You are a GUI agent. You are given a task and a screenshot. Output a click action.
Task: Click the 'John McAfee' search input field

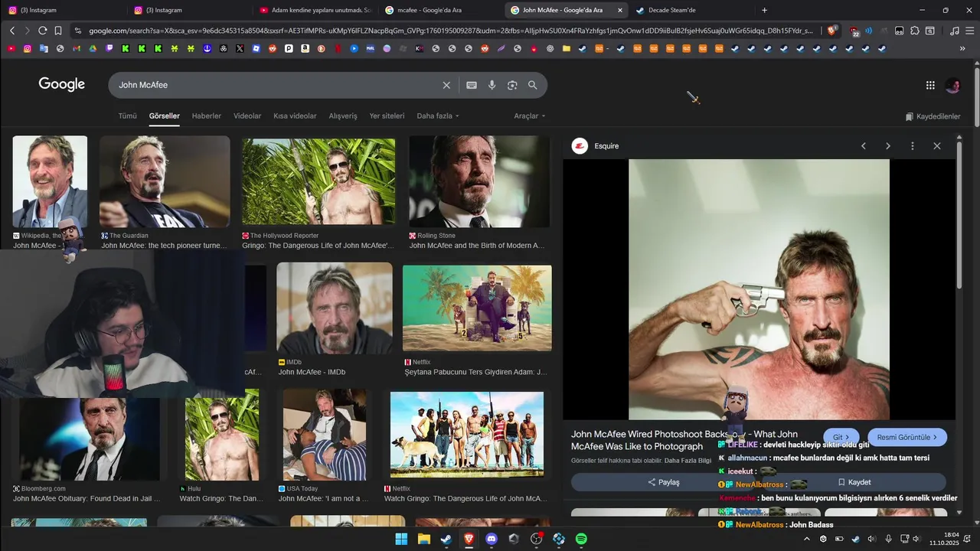click(x=276, y=85)
